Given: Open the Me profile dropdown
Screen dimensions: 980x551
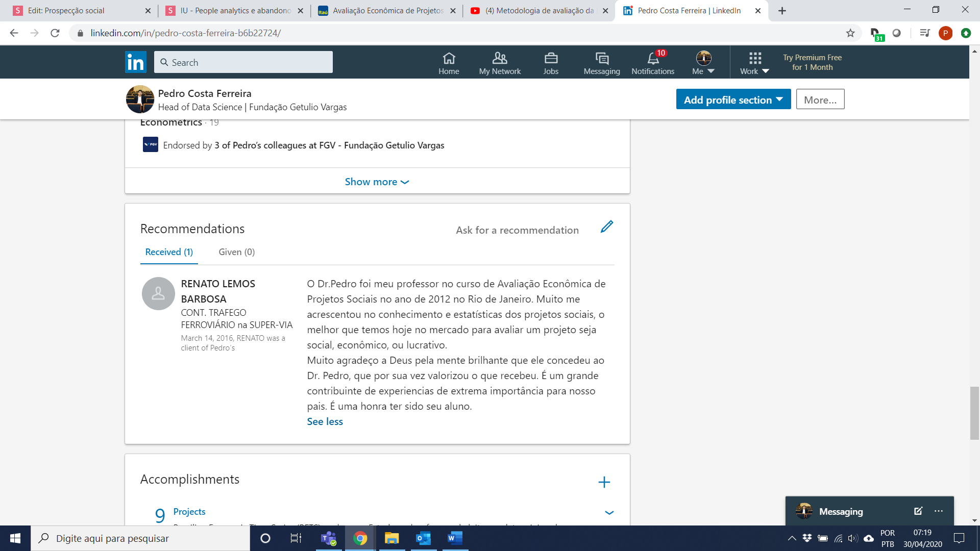Looking at the screenshot, I should pos(703,63).
